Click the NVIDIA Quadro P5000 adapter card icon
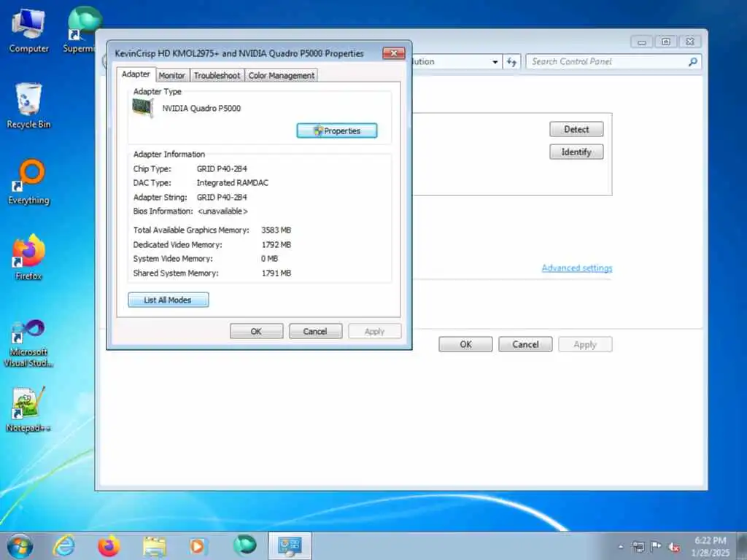 click(x=142, y=108)
